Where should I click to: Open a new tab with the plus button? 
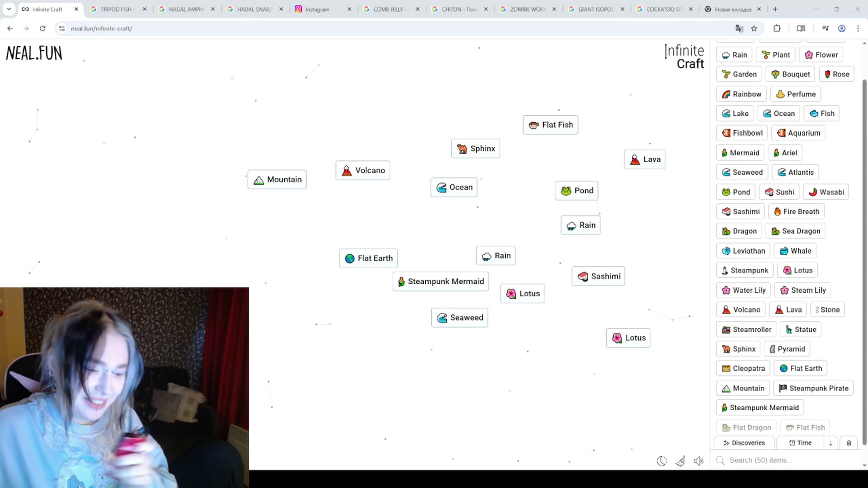click(776, 9)
